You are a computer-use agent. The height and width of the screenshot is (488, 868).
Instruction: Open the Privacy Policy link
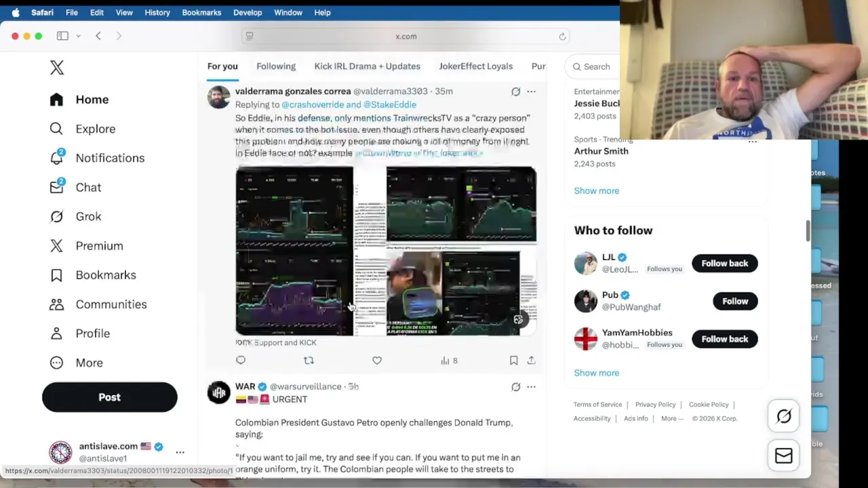(655, 405)
